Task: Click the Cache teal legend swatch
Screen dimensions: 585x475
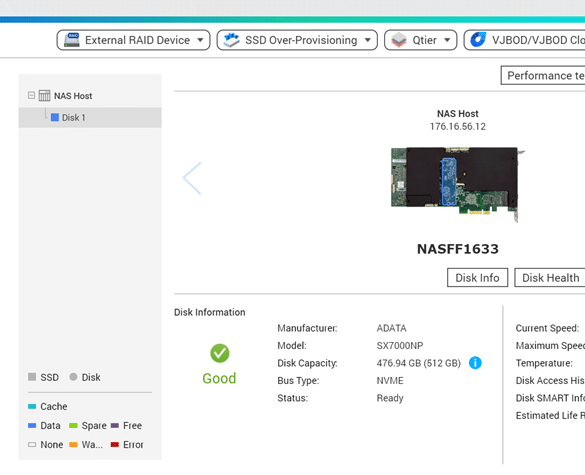Action: 32,406
